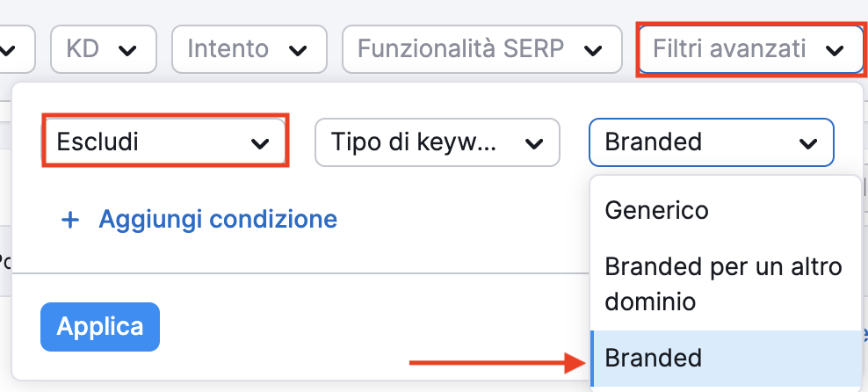Collapse Filtri avanzati by clicking its label

point(729,48)
